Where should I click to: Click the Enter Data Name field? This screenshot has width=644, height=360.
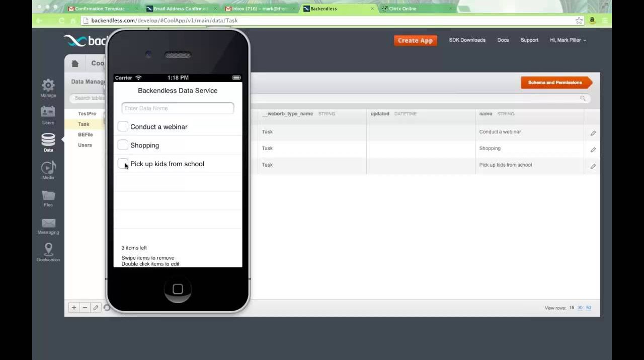(178, 108)
